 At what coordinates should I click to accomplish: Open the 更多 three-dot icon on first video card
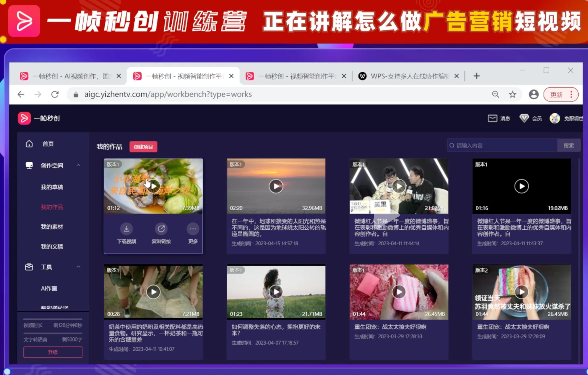(x=192, y=229)
